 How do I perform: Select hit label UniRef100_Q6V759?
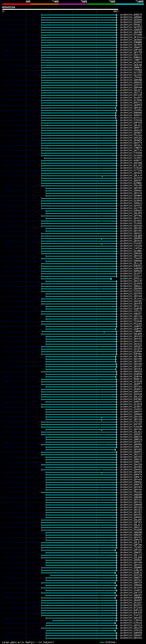pos(131,52)
